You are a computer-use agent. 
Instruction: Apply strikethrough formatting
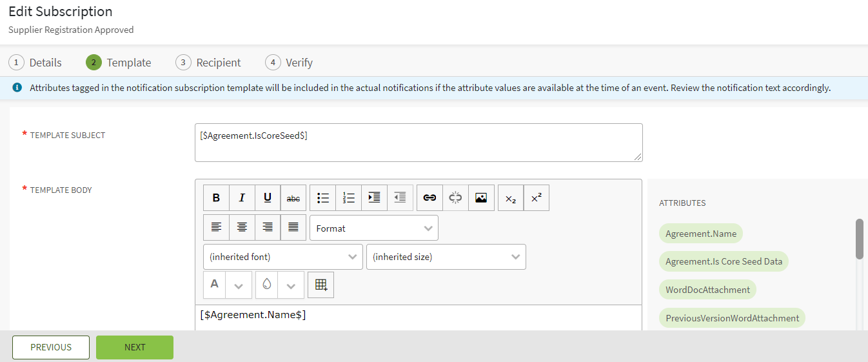pyautogui.click(x=293, y=198)
